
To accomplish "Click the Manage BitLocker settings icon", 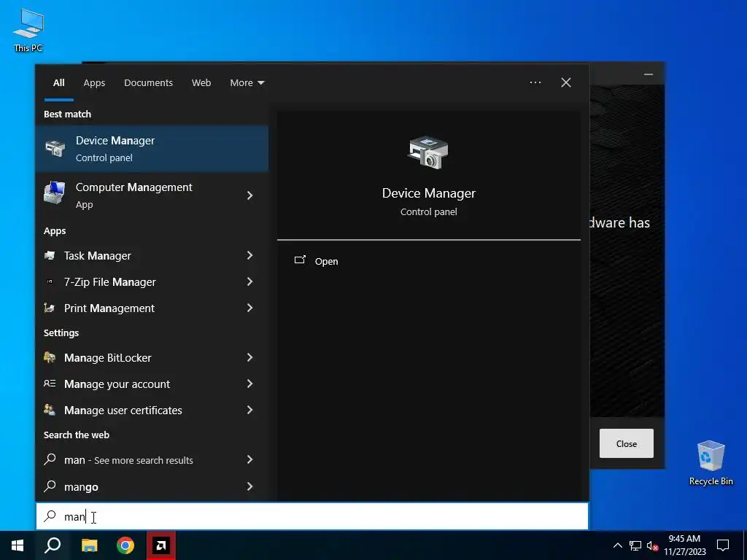I will 50,357.
